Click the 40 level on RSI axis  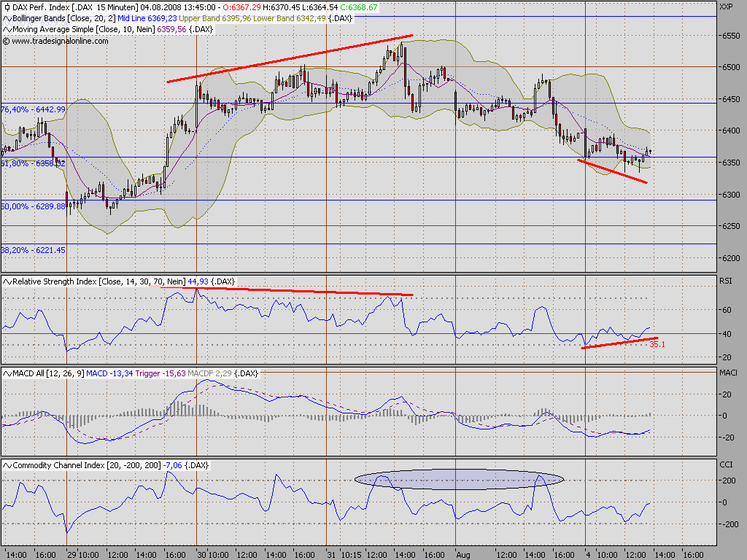(x=727, y=334)
